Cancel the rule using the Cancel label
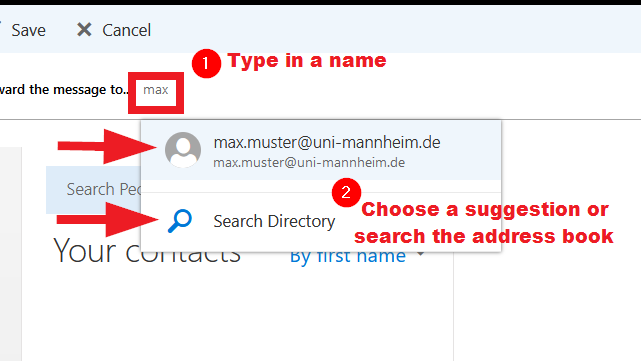Viewport: 641px width, 361px height. pyautogui.click(x=126, y=30)
